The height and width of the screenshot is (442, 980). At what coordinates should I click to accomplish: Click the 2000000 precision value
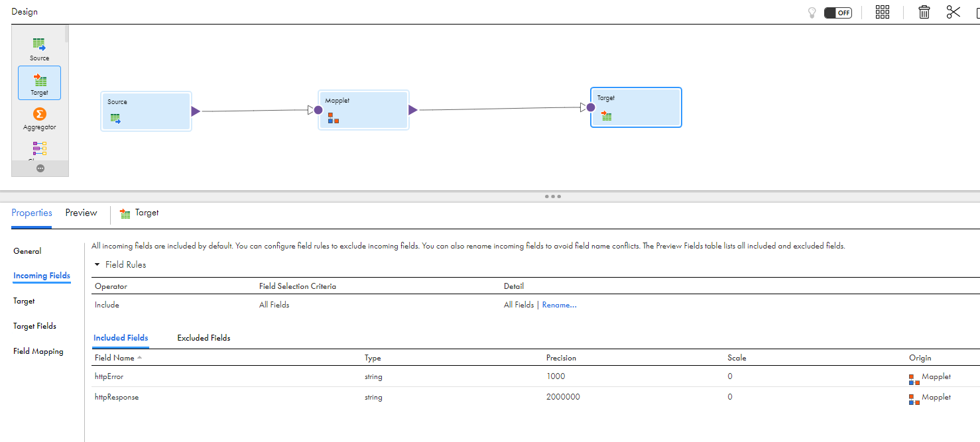[x=563, y=397]
